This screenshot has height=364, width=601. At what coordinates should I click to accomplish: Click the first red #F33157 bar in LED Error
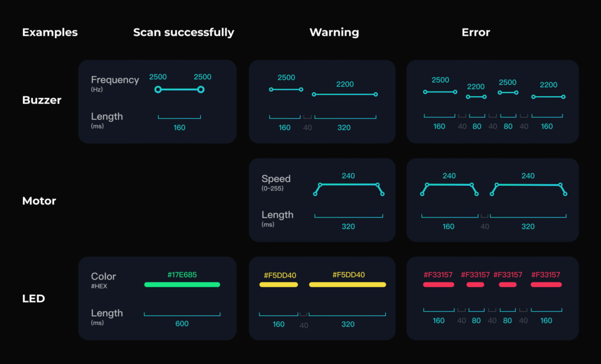point(438,284)
